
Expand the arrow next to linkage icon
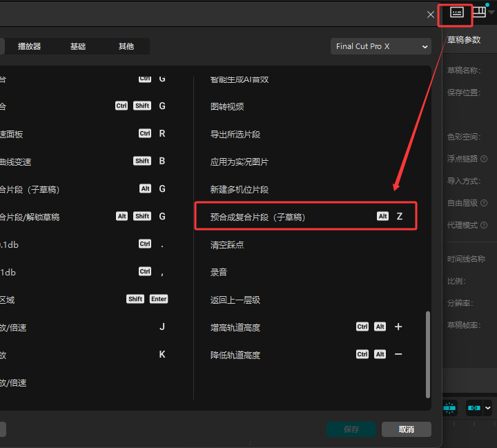(488, 408)
